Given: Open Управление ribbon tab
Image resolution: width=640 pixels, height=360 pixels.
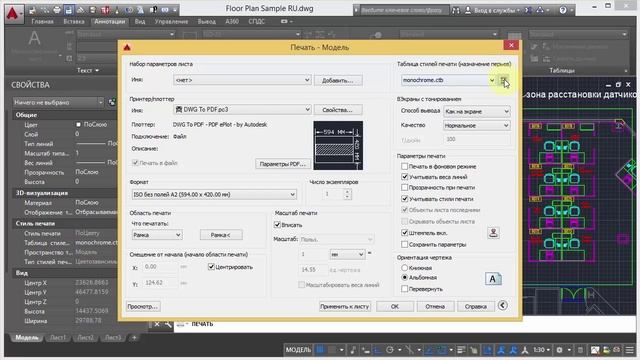Looking at the screenshot, I should coord(171,22).
